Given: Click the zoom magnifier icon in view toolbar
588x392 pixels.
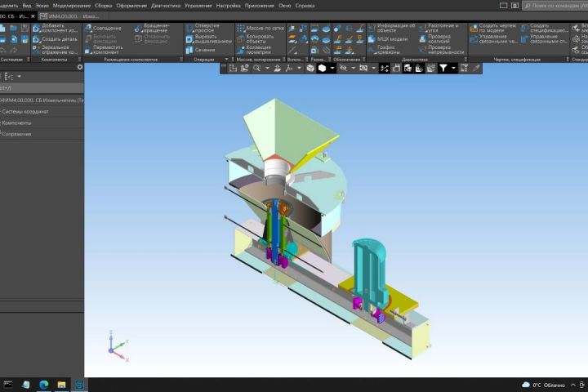Looking at the screenshot, I should click(257, 69).
